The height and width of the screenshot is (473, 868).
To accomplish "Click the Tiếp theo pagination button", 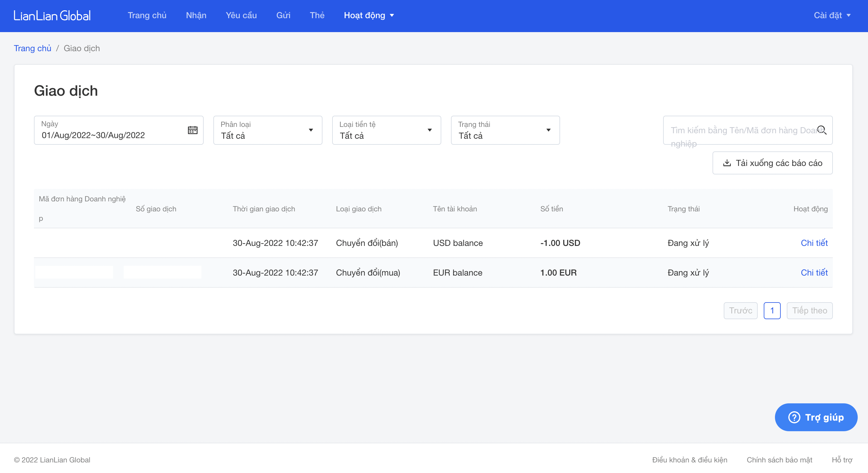I will point(810,310).
